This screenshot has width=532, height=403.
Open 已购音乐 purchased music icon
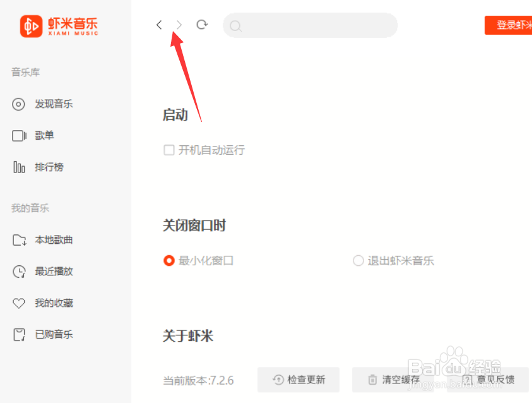point(19,335)
